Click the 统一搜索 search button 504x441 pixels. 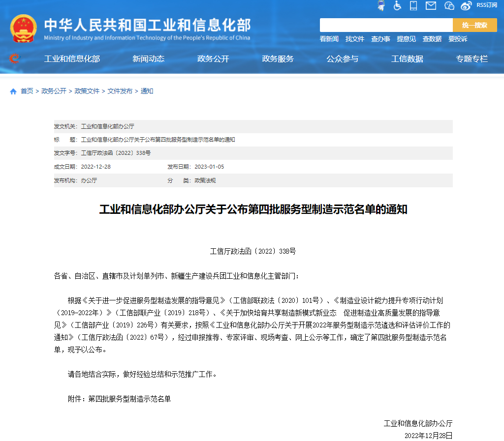[x=475, y=25]
